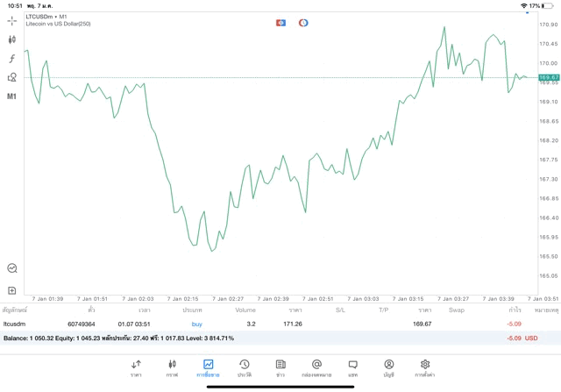Open the บัญชี (Accounts) tab
Screen dimensions: 561x392
coord(388,367)
